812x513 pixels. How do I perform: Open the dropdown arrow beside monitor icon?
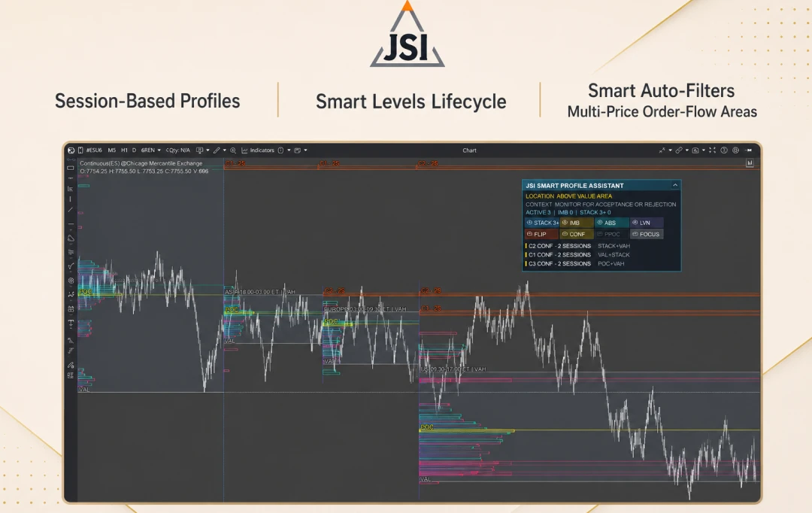[x=208, y=150]
